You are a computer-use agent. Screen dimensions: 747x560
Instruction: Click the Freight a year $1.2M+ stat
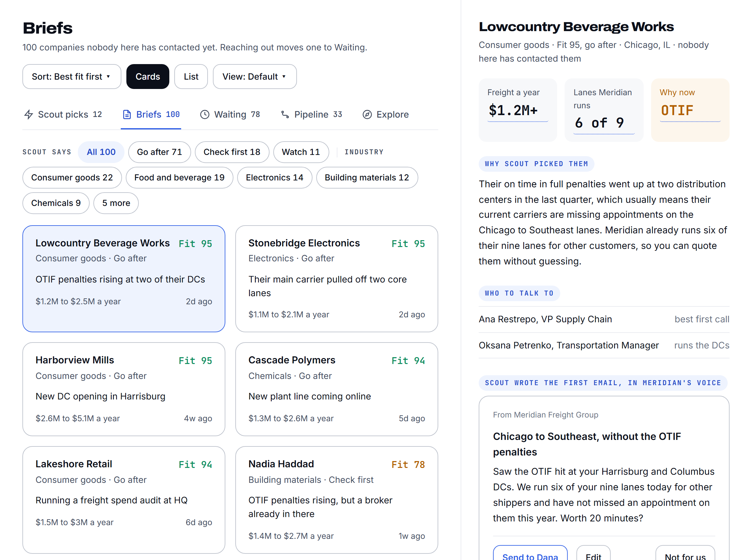518,110
